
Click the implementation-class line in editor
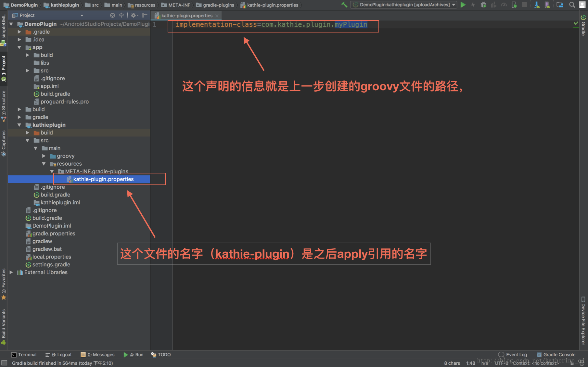click(272, 24)
